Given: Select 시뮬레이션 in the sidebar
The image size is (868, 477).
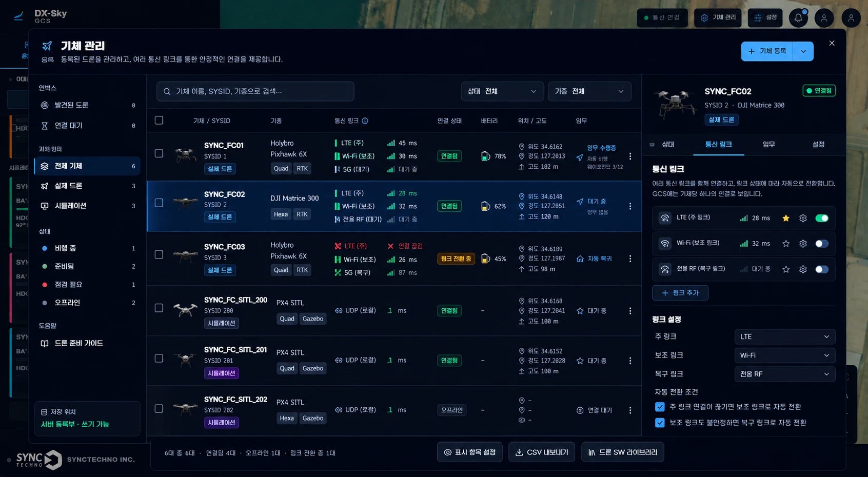Looking at the screenshot, I should 87,206.
